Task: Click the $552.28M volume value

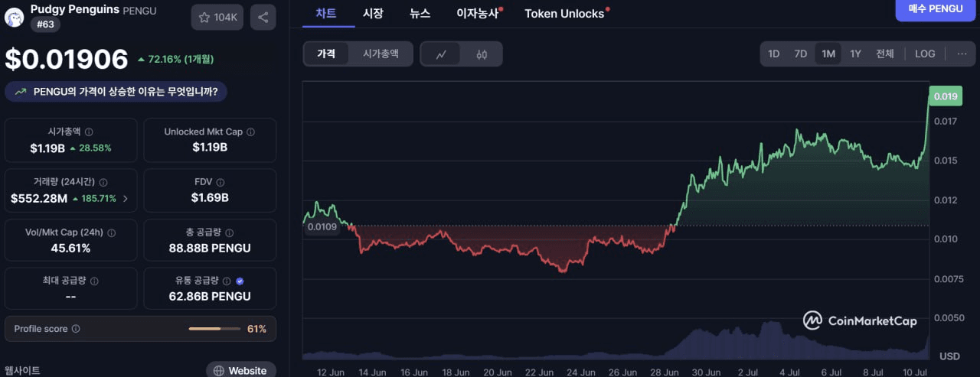Action: point(39,199)
